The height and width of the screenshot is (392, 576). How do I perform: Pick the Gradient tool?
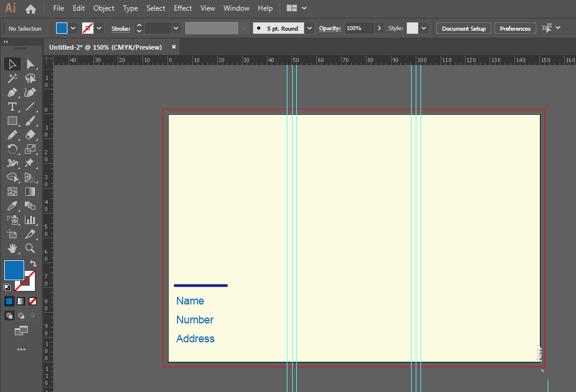30,192
